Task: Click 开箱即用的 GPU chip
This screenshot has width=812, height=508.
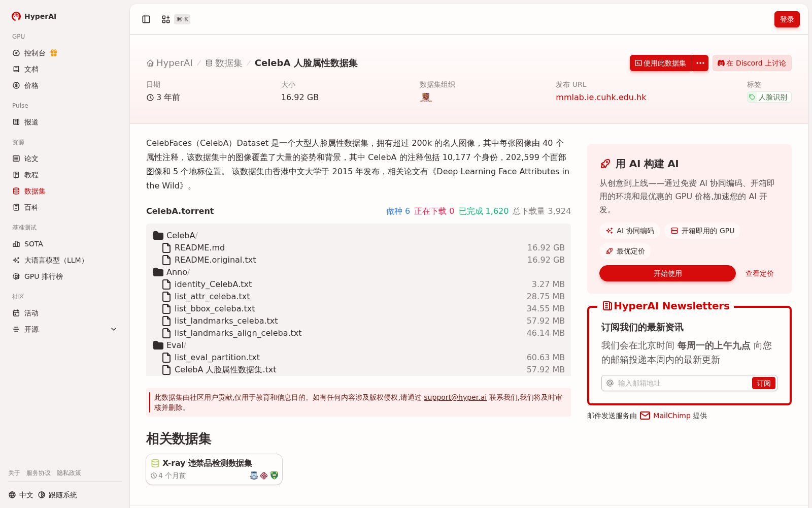Action: [702, 231]
